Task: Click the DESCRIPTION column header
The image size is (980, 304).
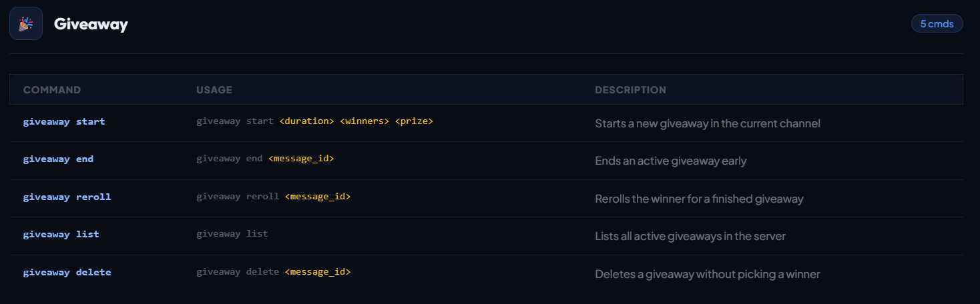Action: pos(630,90)
